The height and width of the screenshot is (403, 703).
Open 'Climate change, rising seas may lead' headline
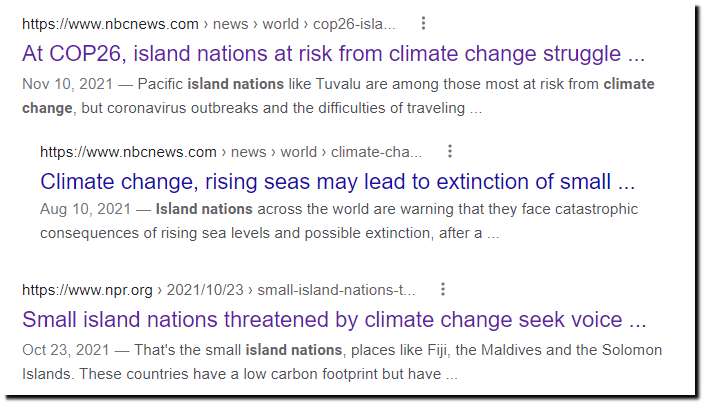[337, 182]
